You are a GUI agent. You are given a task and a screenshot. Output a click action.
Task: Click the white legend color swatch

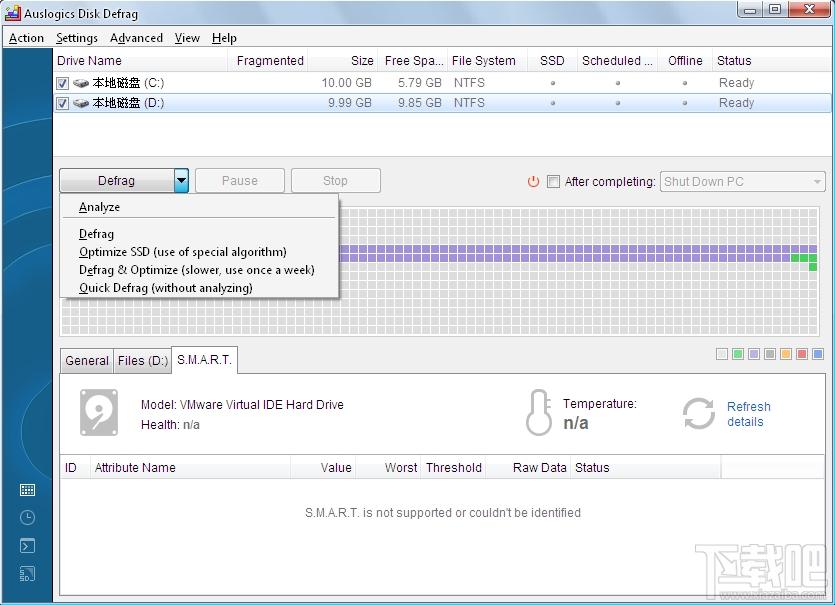coord(722,354)
